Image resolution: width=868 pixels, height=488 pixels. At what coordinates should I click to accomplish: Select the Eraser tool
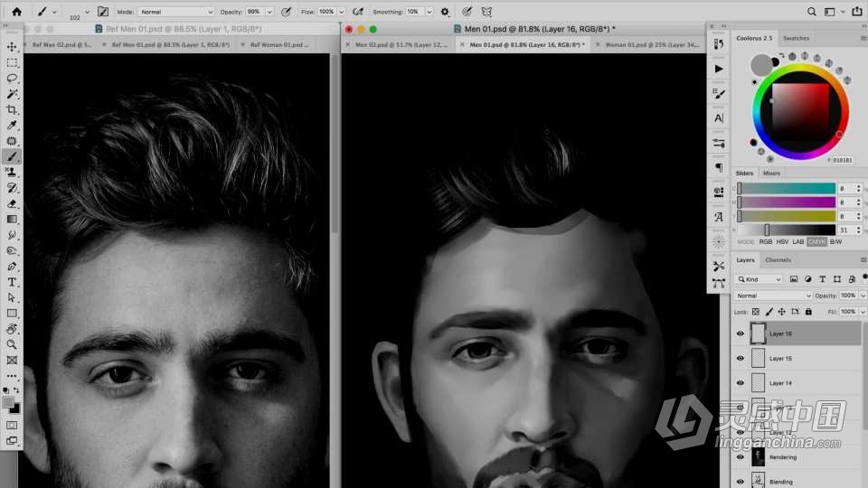point(12,203)
